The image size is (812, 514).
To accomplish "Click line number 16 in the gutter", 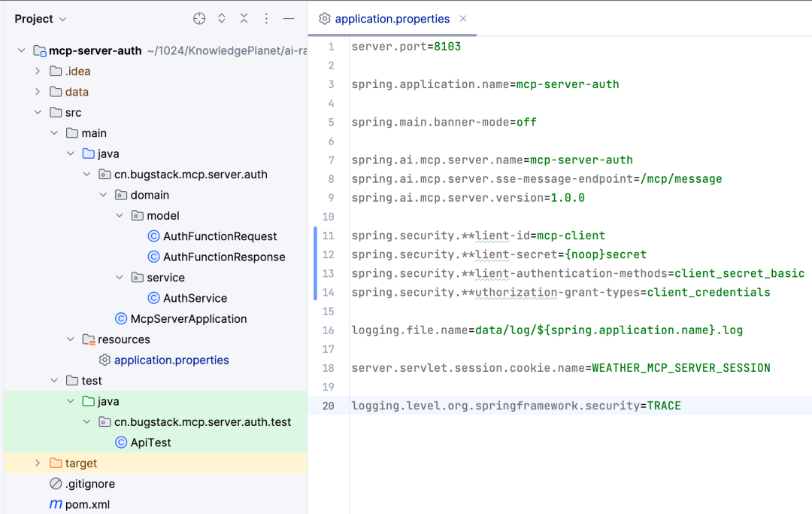I will coord(328,330).
